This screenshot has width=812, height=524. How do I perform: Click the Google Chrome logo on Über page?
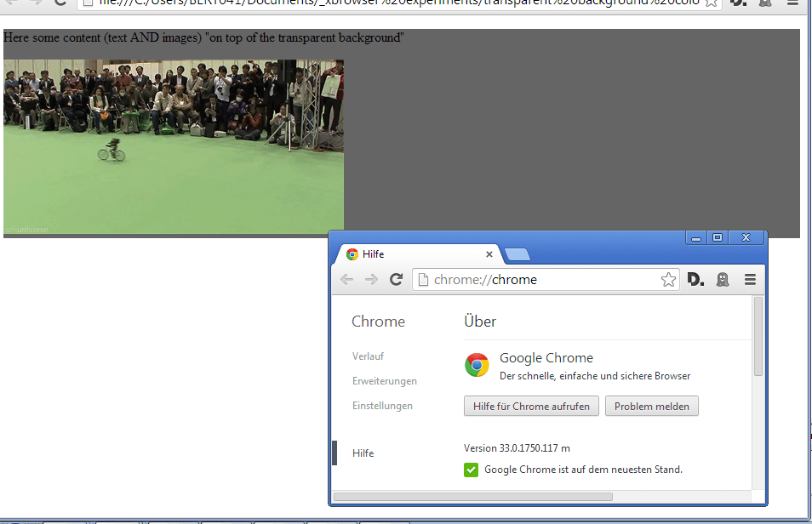[477, 365]
